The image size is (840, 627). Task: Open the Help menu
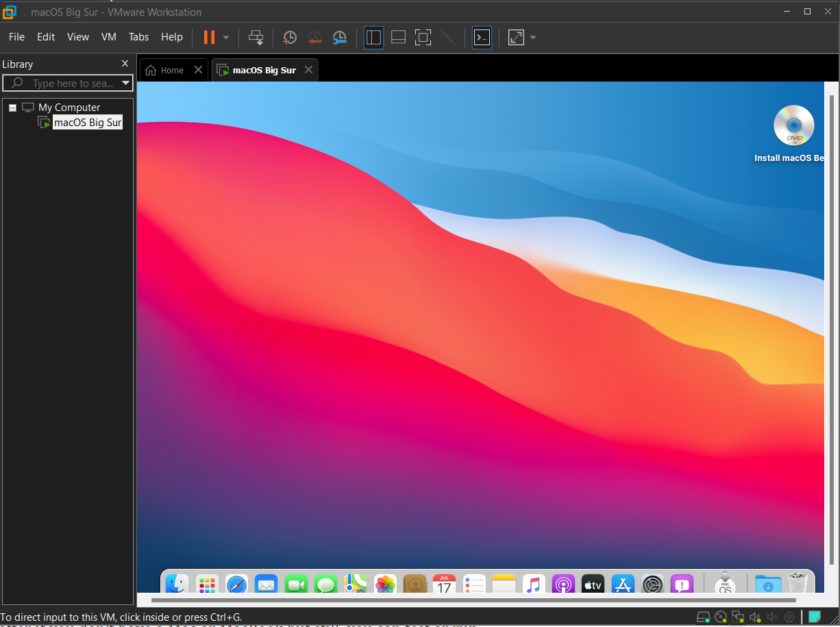coord(172,37)
